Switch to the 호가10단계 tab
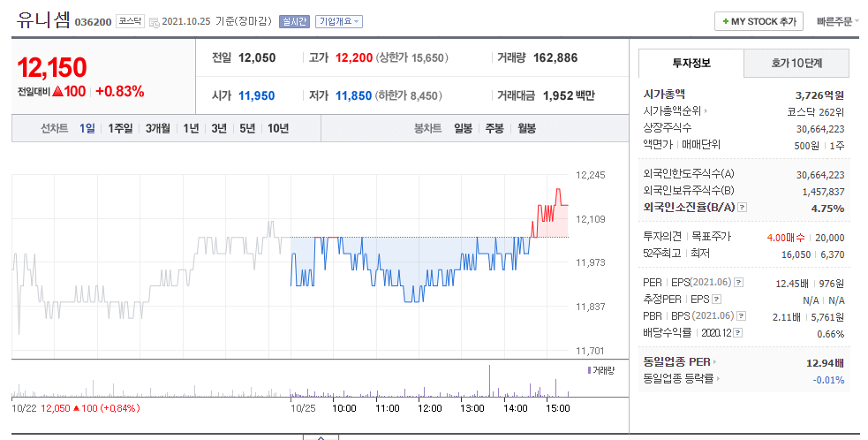The image size is (868, 440). click(x=796, y=64)
